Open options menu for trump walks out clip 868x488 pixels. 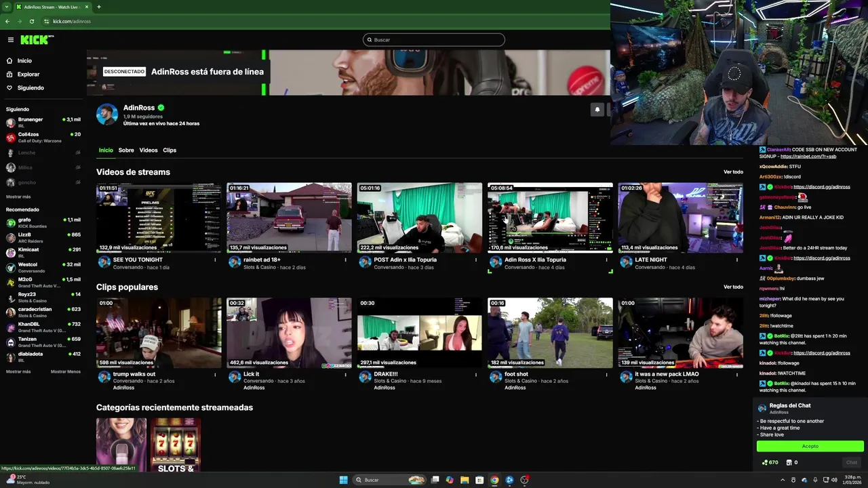(x=216, y=374)
